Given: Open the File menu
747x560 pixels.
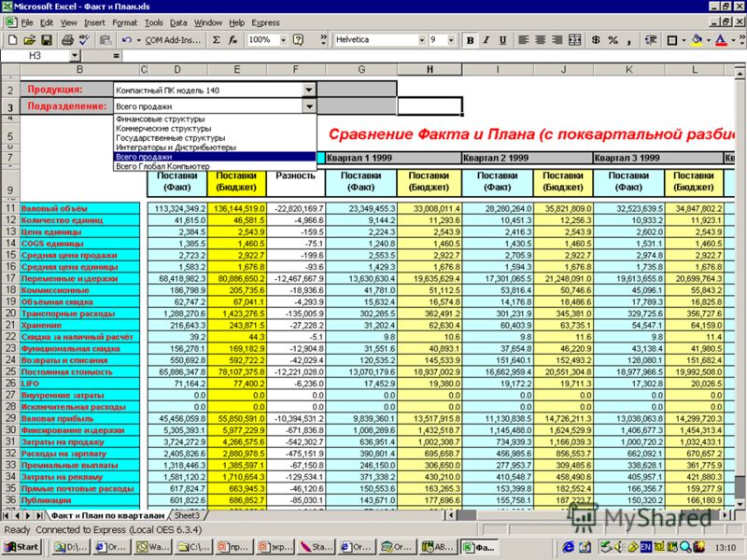Looking at the screenshot, I should (x=27, y=22).
